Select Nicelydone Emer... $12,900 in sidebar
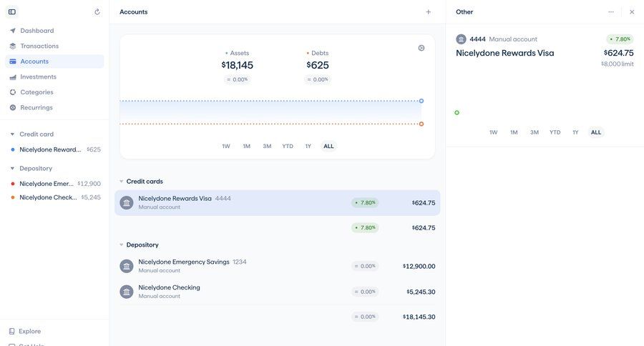644x346 pixels. [x=54, y=184]
